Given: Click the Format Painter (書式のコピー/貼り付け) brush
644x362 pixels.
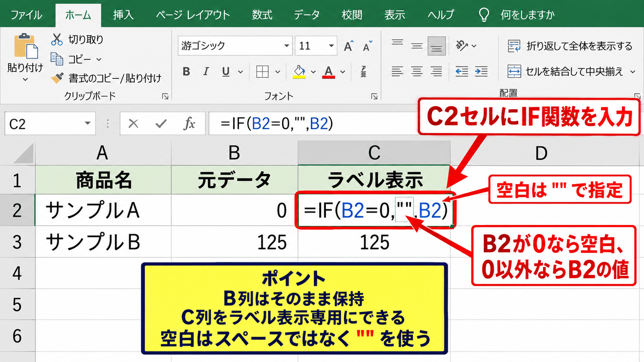Looking at the screenshot, I should (x=57, y=78).
